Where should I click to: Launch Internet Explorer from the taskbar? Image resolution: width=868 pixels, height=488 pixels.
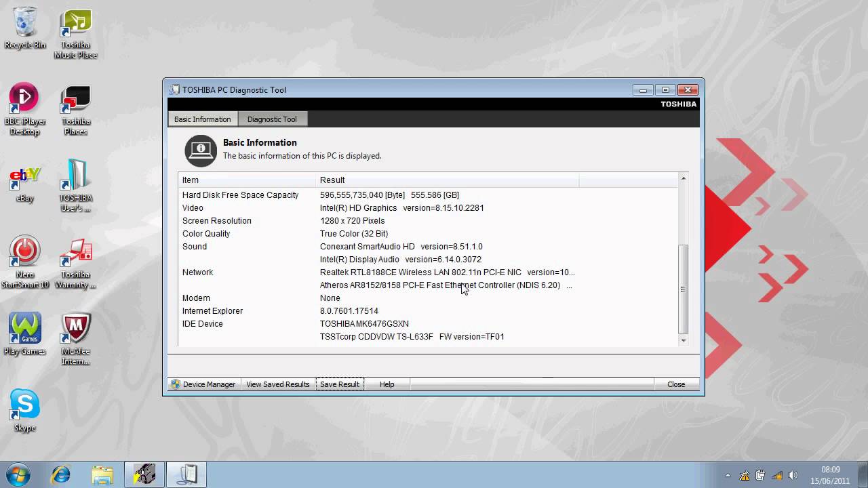61,474
